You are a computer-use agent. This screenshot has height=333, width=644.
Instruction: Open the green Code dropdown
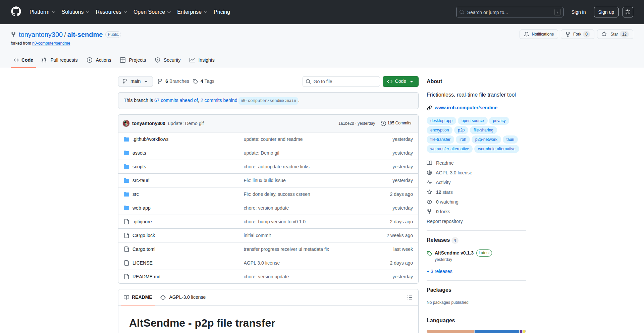400,81
